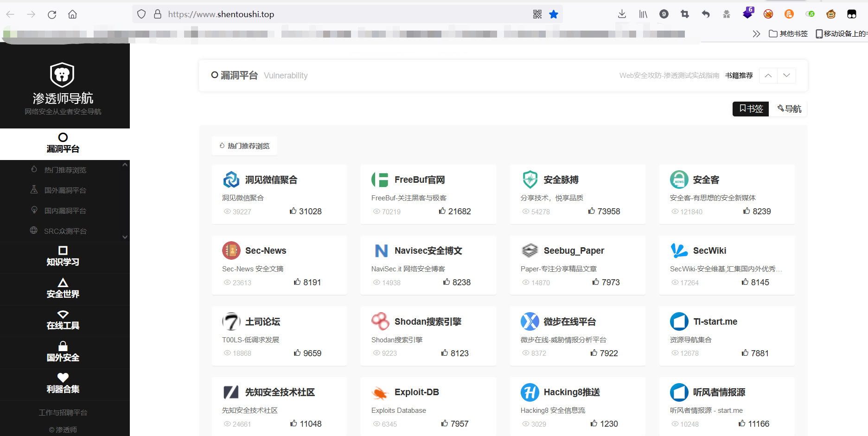Open the 工作与招聘平台 link

(63, 413)
